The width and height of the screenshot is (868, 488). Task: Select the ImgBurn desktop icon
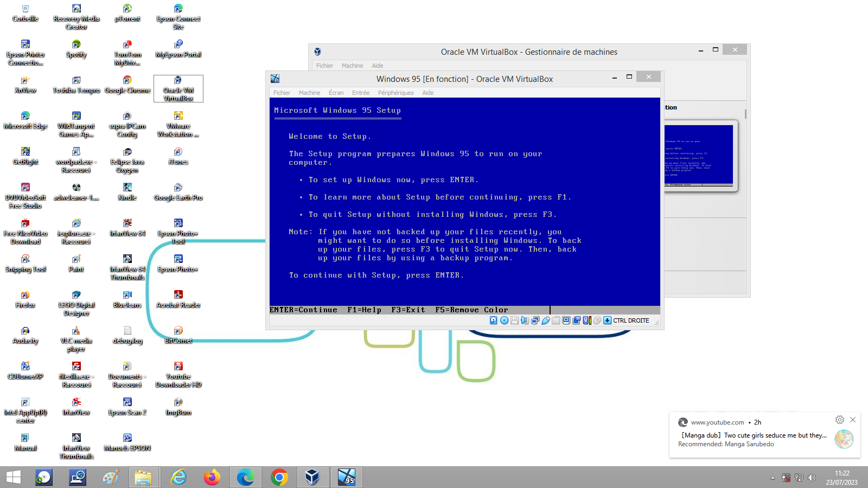coord(178,407)
